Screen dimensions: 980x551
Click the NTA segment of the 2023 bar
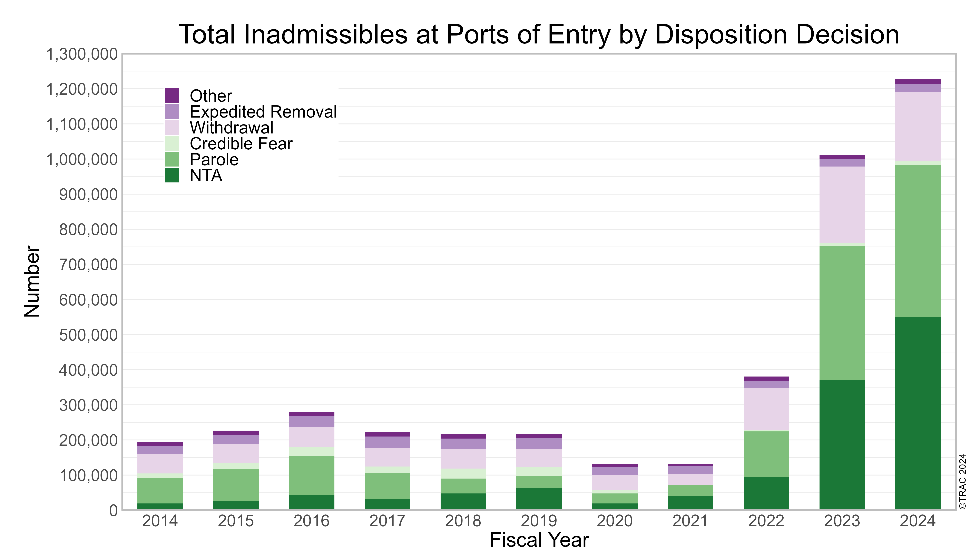coord(842,444)
